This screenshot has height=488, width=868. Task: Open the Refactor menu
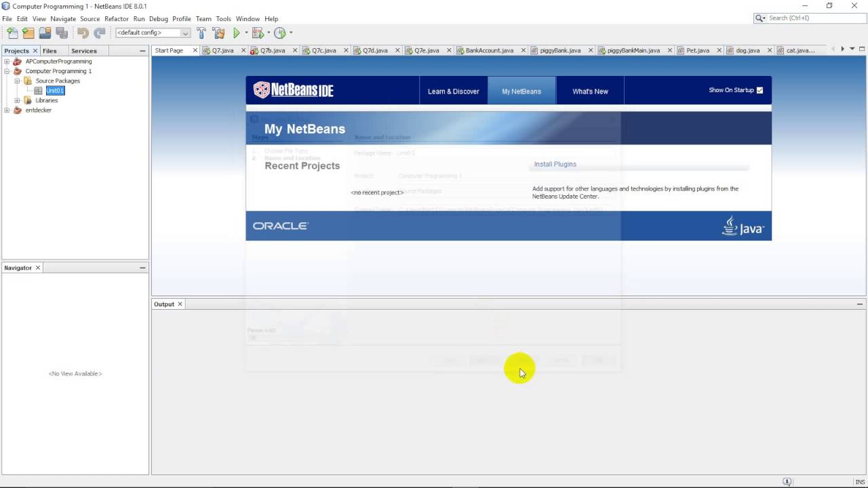point(117,19)
